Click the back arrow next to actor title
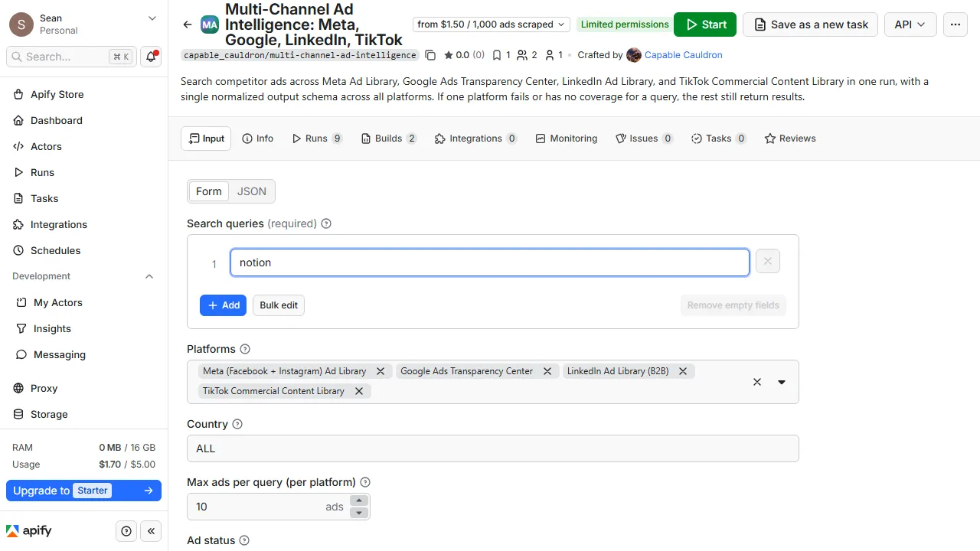Screen dimensions: 980x551 click(188, 24)
